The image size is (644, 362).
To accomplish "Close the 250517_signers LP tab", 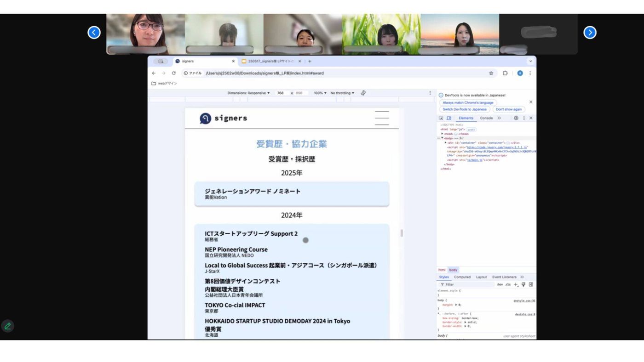I will [x=299, y=61].
